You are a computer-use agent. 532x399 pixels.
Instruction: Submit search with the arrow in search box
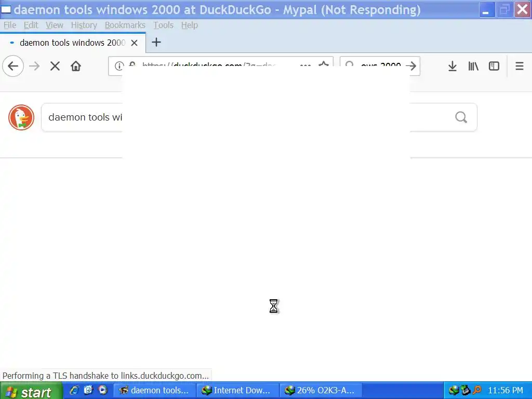click(x=411, y=66)
